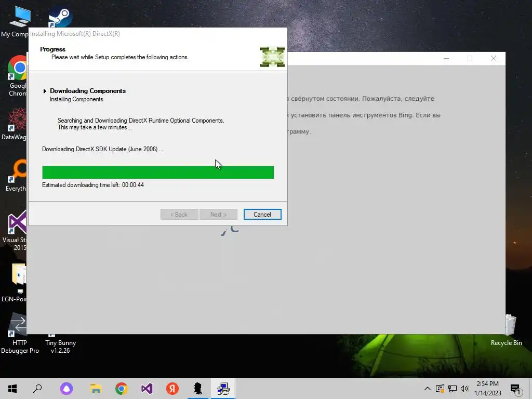Open the EGN-Poi folder desktop icon
The width and height of the screenshot is (532, 399).
15,282
